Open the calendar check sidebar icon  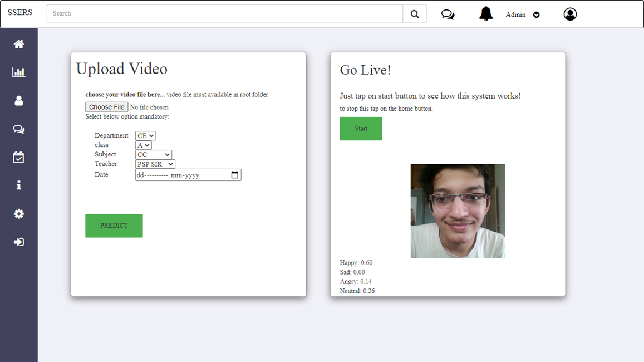point(18,157)
